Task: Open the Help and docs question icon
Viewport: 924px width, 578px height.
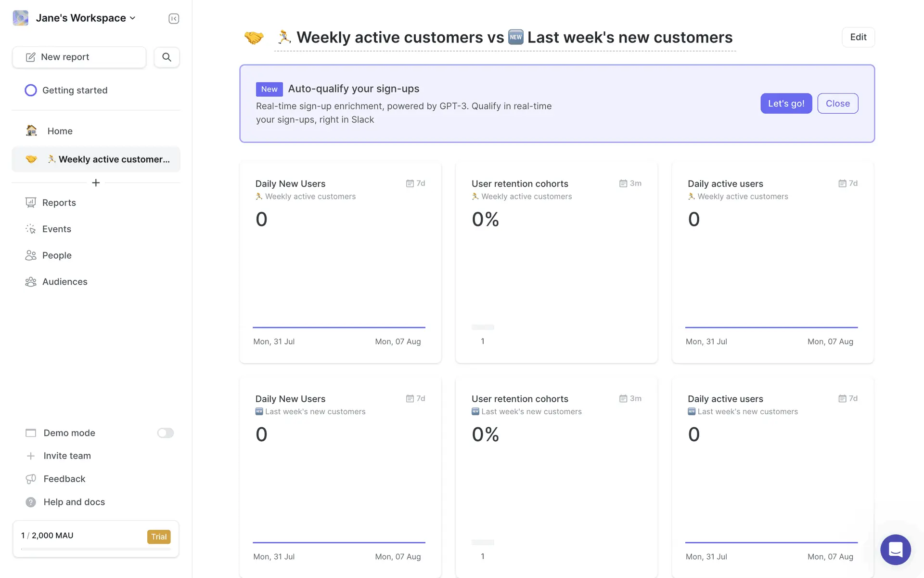Action: [x=31, y=502]
